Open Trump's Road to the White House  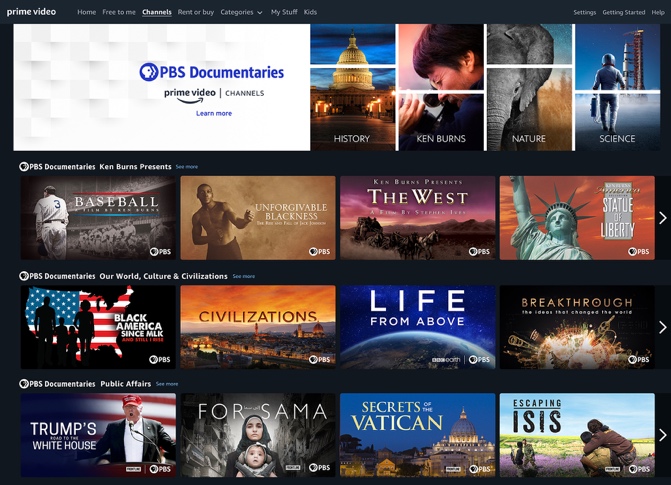coord(98,435)
